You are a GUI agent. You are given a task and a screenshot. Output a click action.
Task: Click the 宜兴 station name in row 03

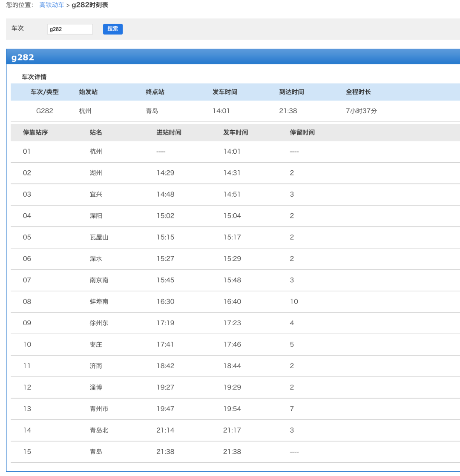[96, 194]
